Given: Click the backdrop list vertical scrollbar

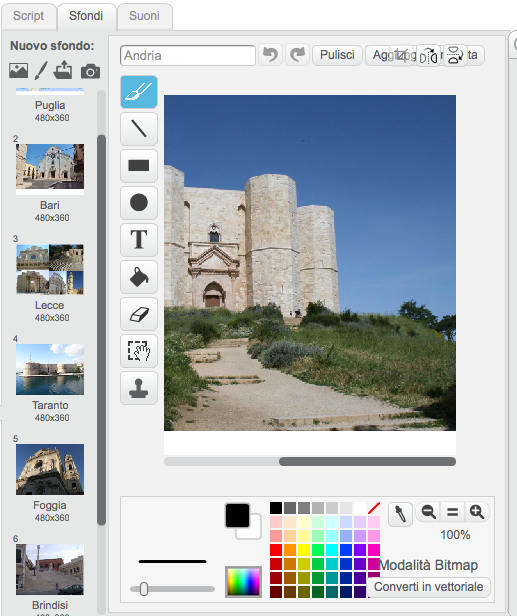Looking at the screenshot, I should pos(101,330).
